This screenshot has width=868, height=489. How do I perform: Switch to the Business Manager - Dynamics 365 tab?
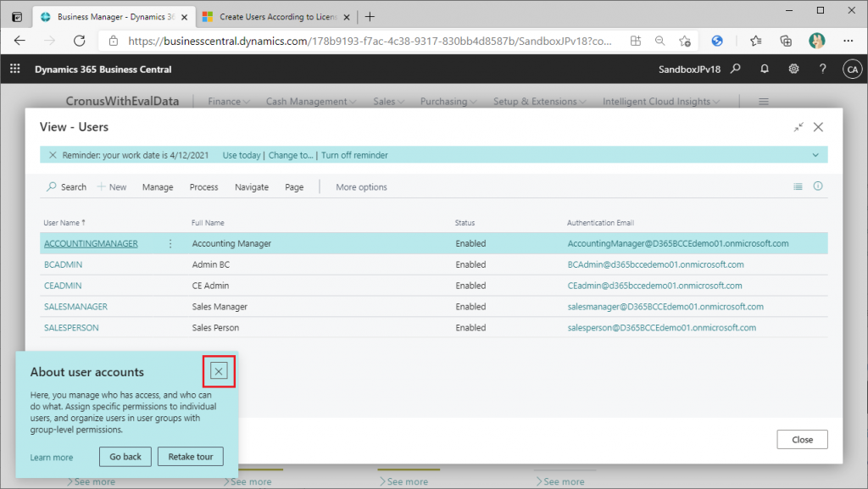[114, 17]
